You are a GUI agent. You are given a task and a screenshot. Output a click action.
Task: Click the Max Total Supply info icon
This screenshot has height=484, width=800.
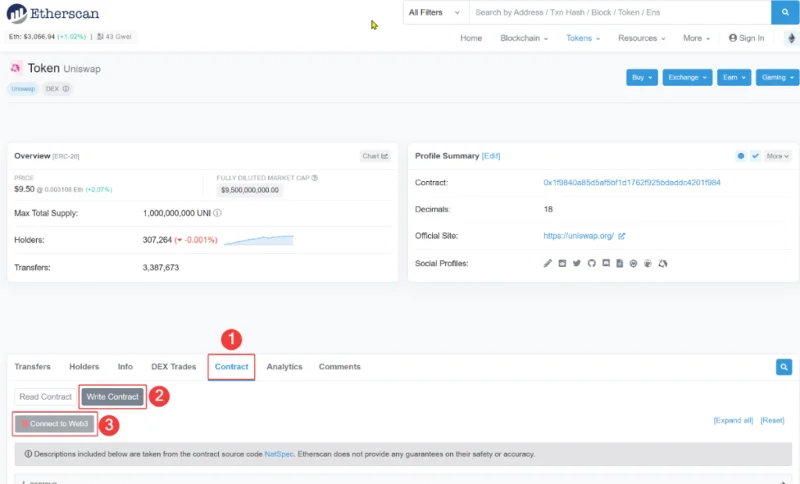[x=217, y=213]
